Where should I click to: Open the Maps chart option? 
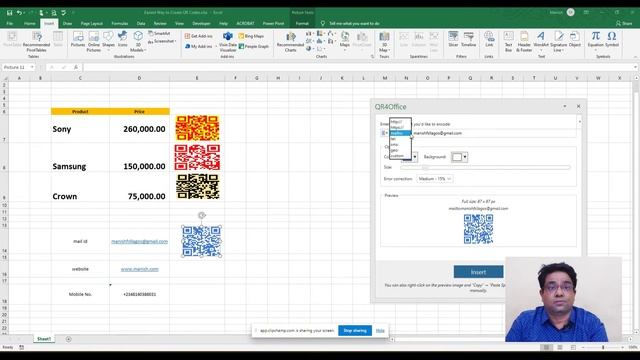(345, 40)
